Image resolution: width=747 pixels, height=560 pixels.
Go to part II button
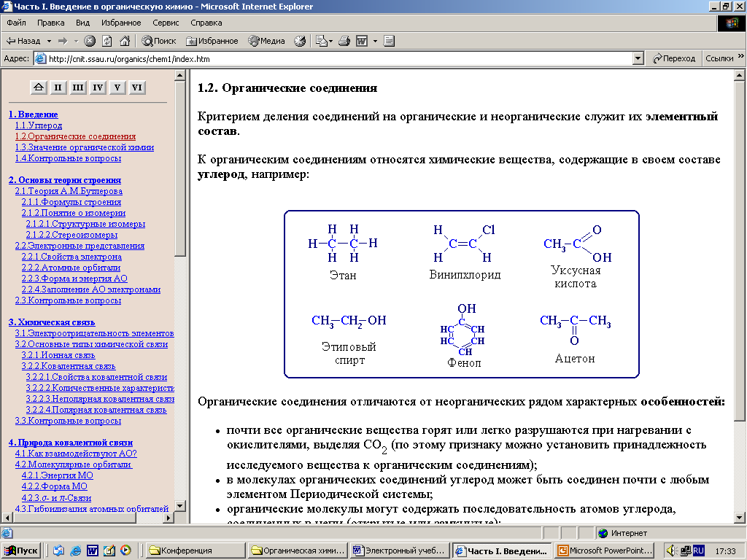58,87
